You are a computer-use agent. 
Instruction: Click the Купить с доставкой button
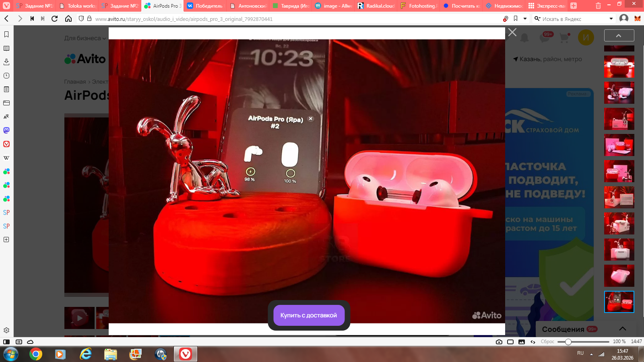point(309,315)
